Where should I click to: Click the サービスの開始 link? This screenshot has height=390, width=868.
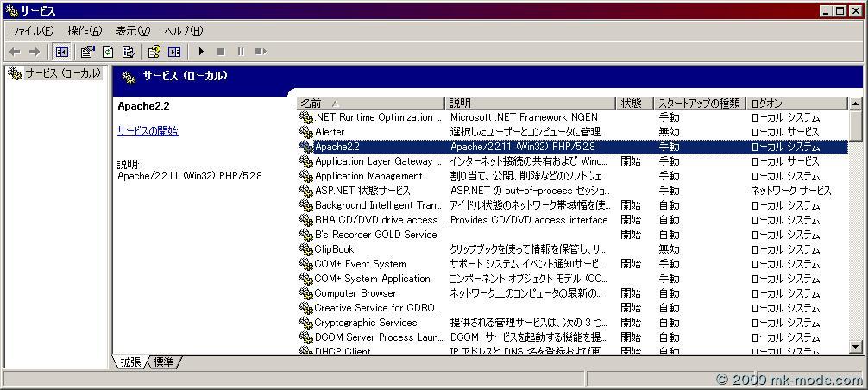coord(148,131)
